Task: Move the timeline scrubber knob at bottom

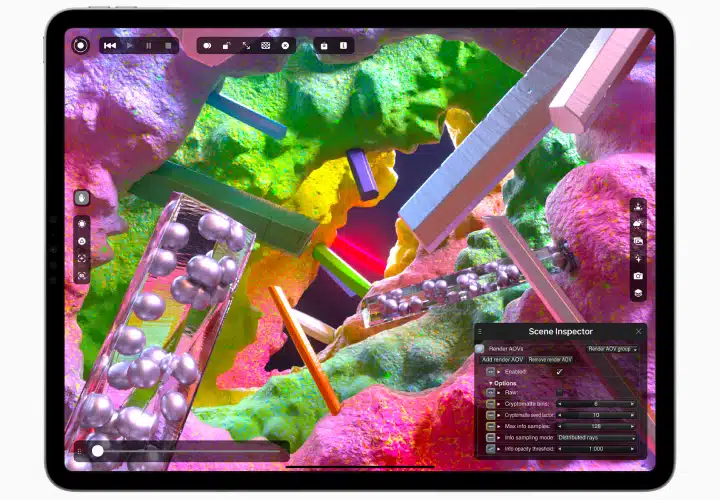Action: [97, 451]
